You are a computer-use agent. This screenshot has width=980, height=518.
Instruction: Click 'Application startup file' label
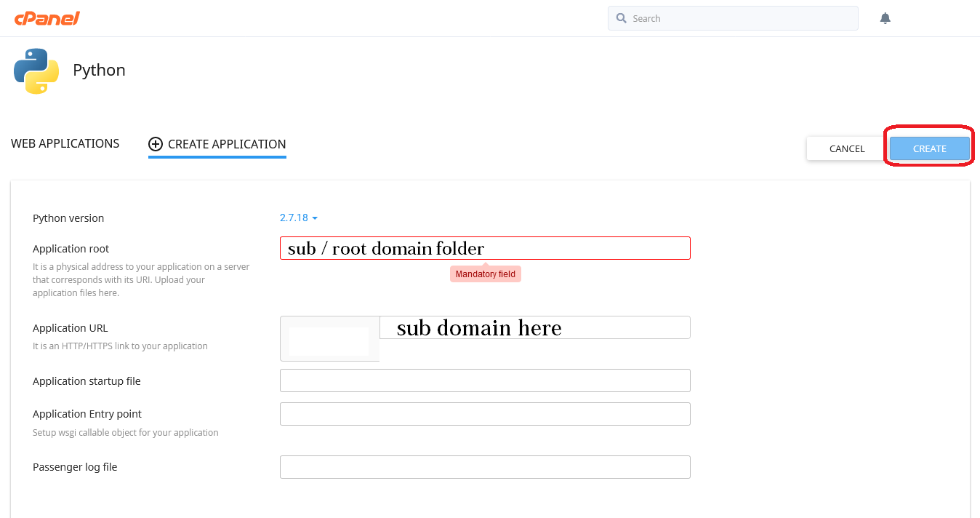(x=87, y=381)
